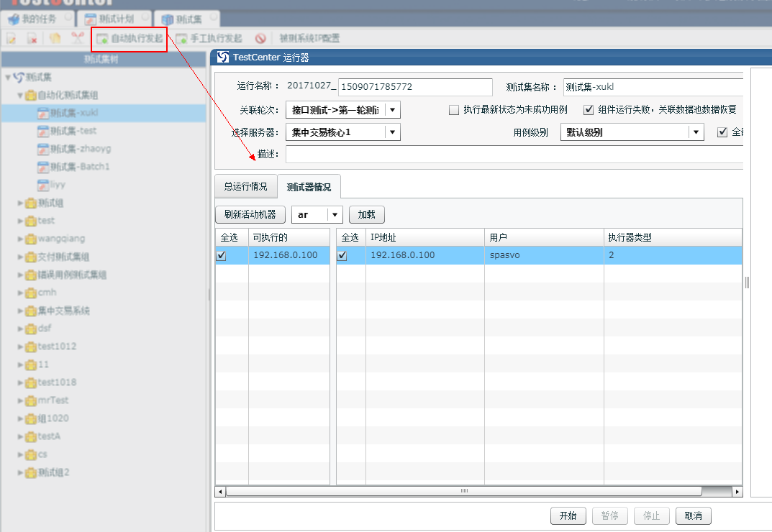Viewport: 772px width, 532px height.
Task: Click the red prohibited stop icon
Action: pyautogui.click(x=260, y=38)
